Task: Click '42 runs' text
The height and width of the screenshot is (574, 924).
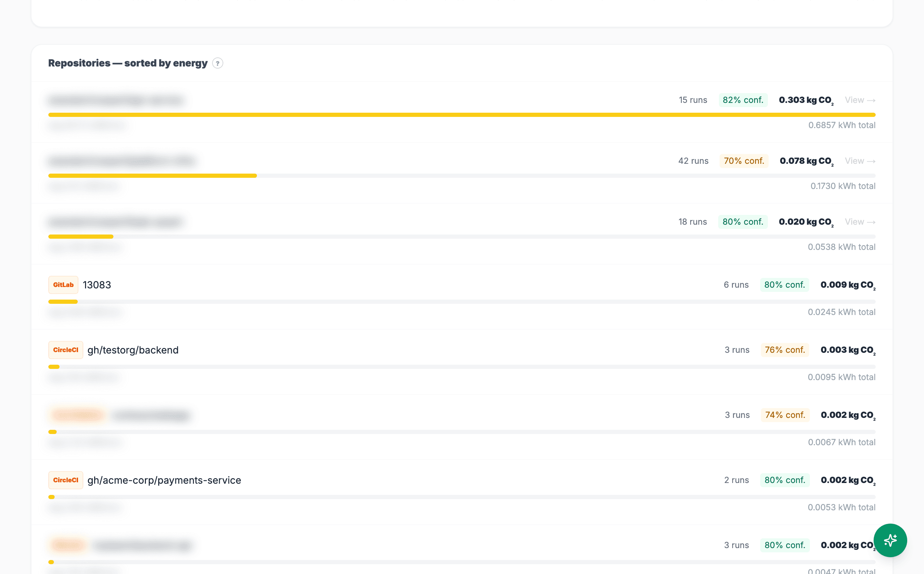Action: coord(693,161)
